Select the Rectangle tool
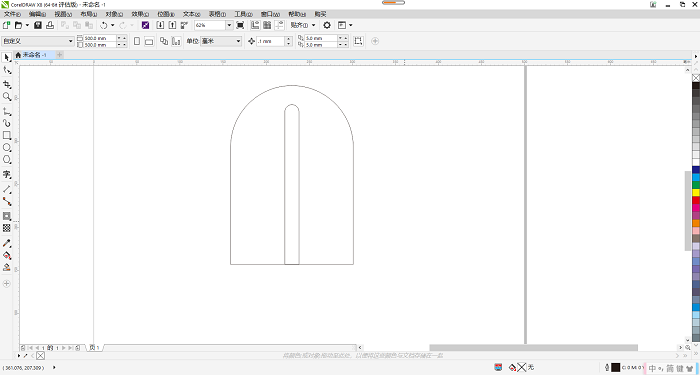The image size is (700, 375). click(7, 135)
